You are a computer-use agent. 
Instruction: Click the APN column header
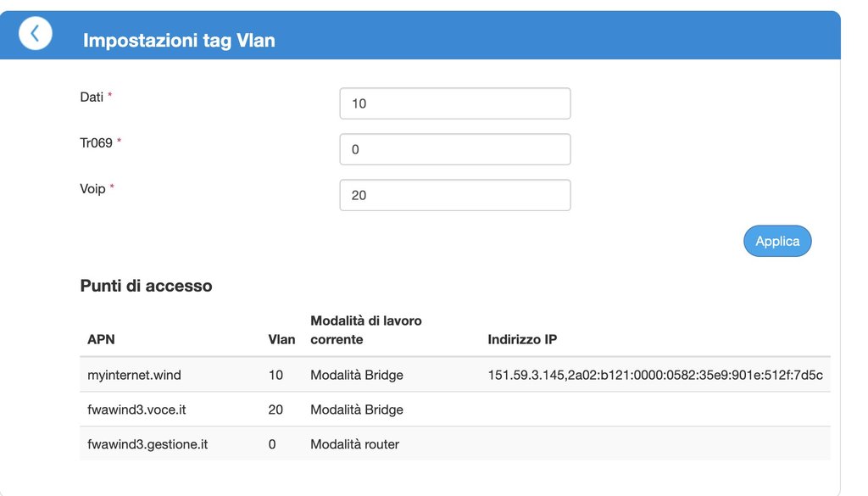(101, 339)
